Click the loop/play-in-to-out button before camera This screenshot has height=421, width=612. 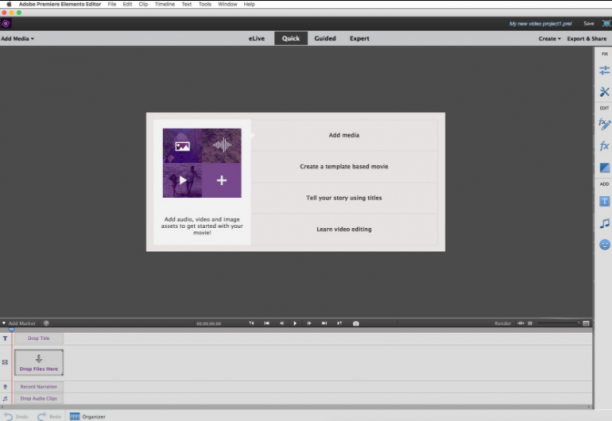(x=339, y=323)
